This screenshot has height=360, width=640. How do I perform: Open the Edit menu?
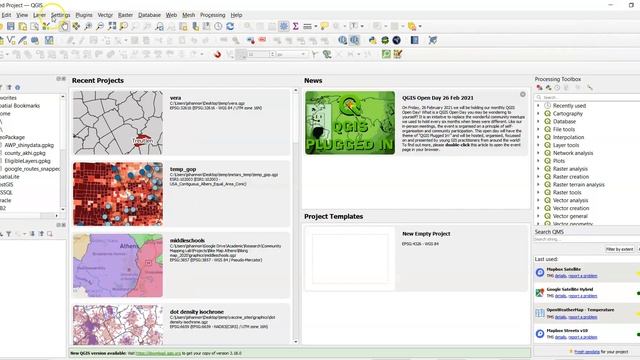point(6,15)
